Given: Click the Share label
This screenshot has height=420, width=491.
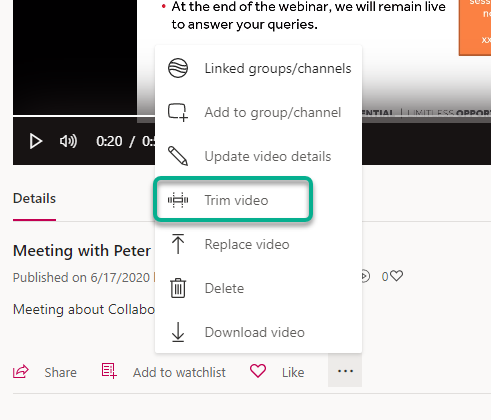Looking at the screenshot, I should click(61, 372).
